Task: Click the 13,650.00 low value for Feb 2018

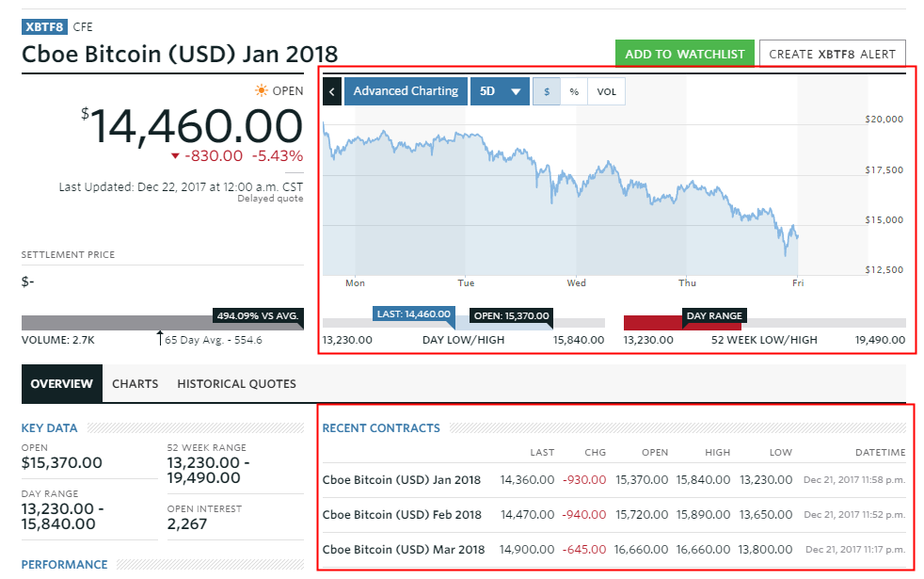Action: pos(766,515)
